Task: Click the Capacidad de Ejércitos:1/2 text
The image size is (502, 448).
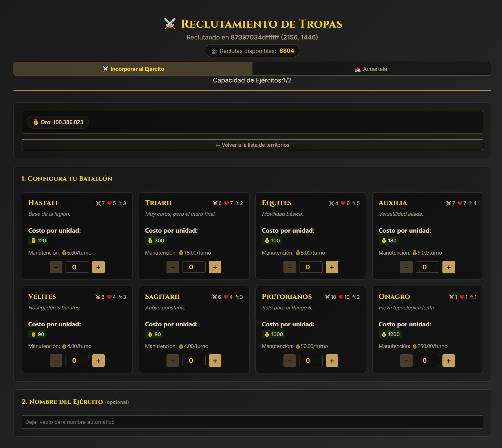Action: [x=252, y=81]
